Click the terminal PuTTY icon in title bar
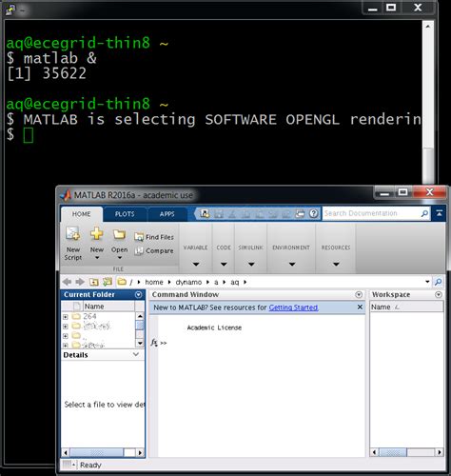 [10, 10]
